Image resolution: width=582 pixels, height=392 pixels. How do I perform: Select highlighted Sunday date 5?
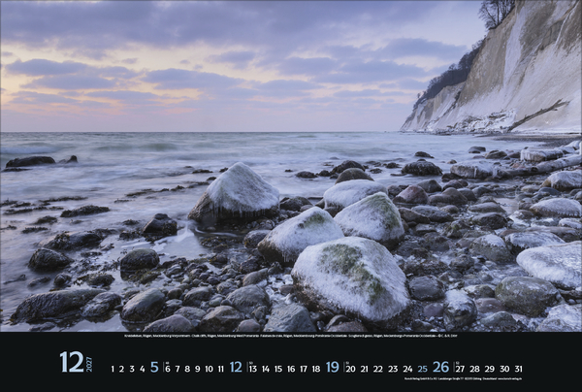tap(154, 368)
